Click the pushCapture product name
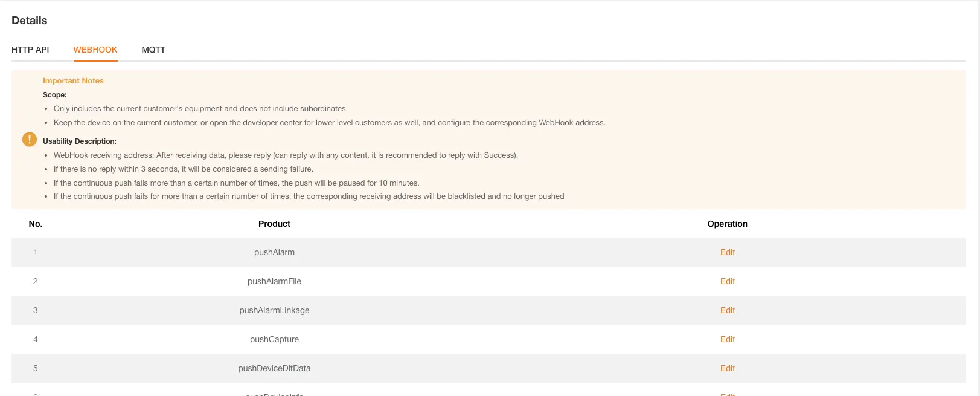 point(274,339)
